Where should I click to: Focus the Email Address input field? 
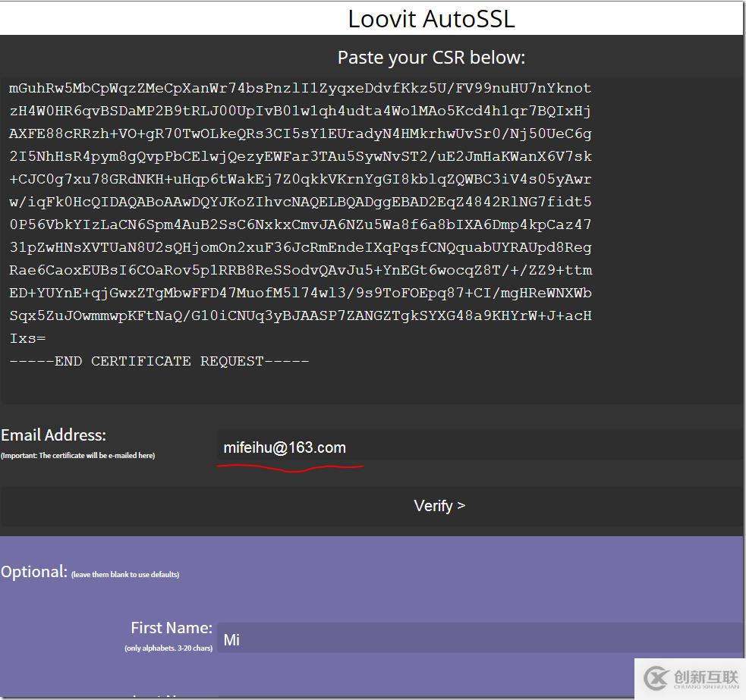(480, 447)
